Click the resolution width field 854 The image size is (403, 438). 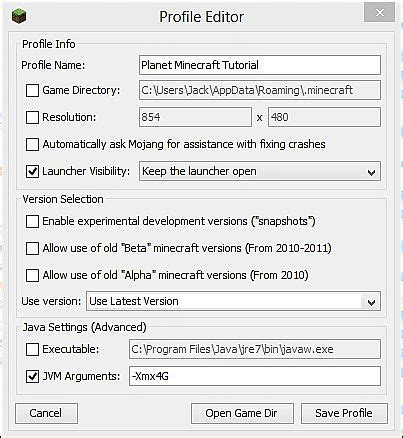(x=195, y=117)
